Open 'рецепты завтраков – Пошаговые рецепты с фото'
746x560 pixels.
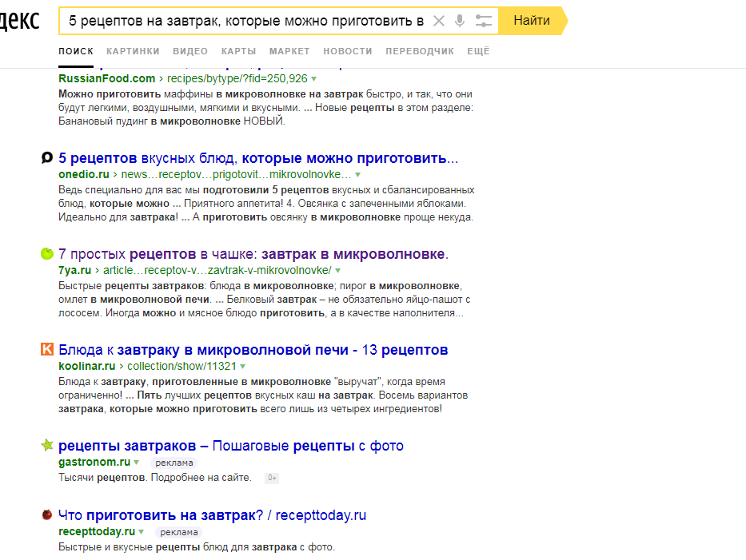tap(231, 447)
